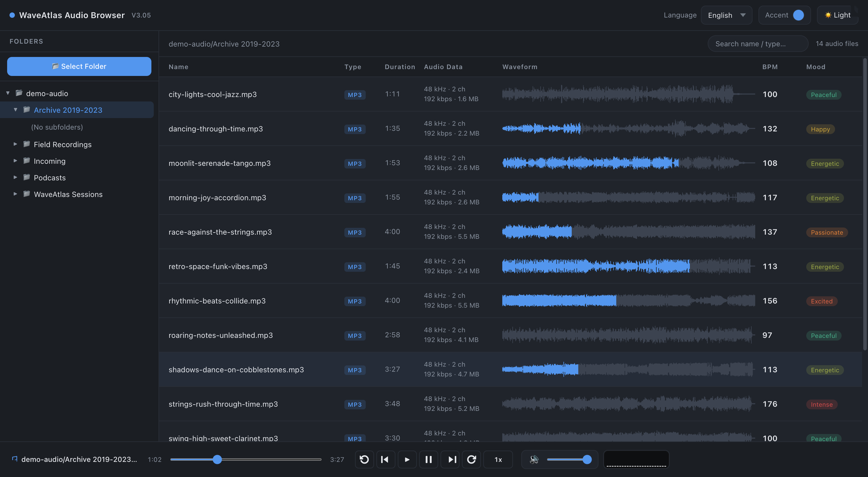This screenshot has width=868, height=477.
Task: Click the play button
Action: tap(407, 459)
